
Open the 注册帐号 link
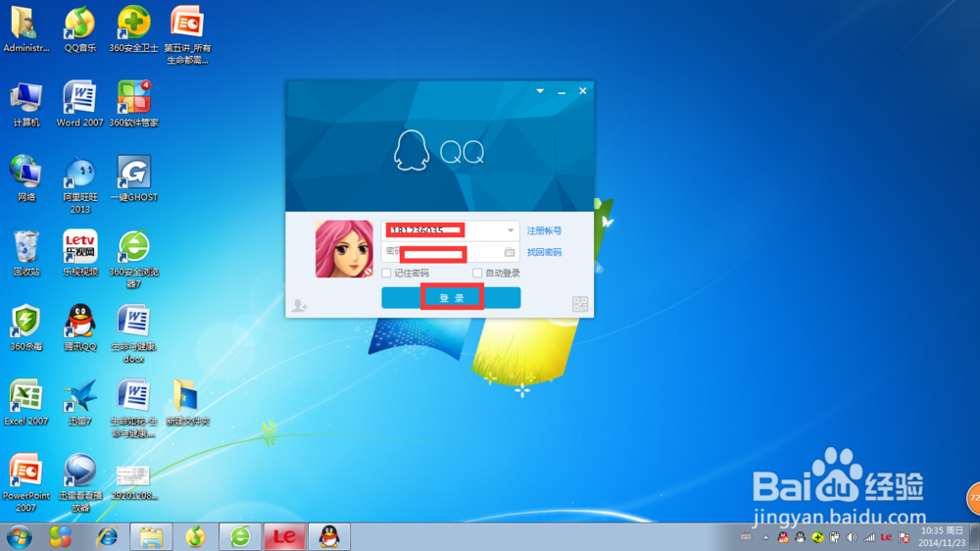tap(544, 230)
